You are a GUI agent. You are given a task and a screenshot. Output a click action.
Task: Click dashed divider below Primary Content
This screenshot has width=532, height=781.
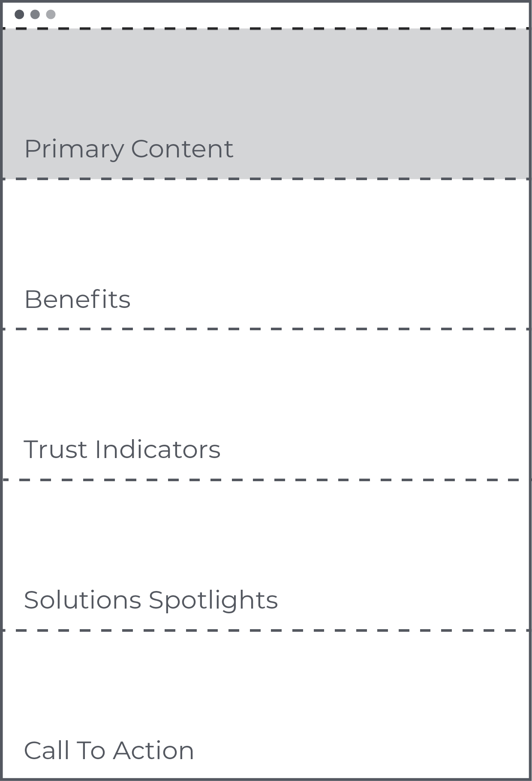click(x=266, y=179)
